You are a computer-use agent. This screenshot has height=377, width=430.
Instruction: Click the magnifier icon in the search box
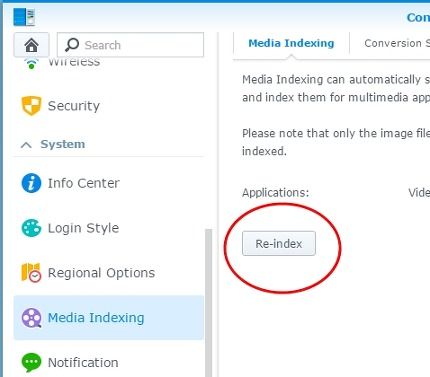[x=72, y=45]
